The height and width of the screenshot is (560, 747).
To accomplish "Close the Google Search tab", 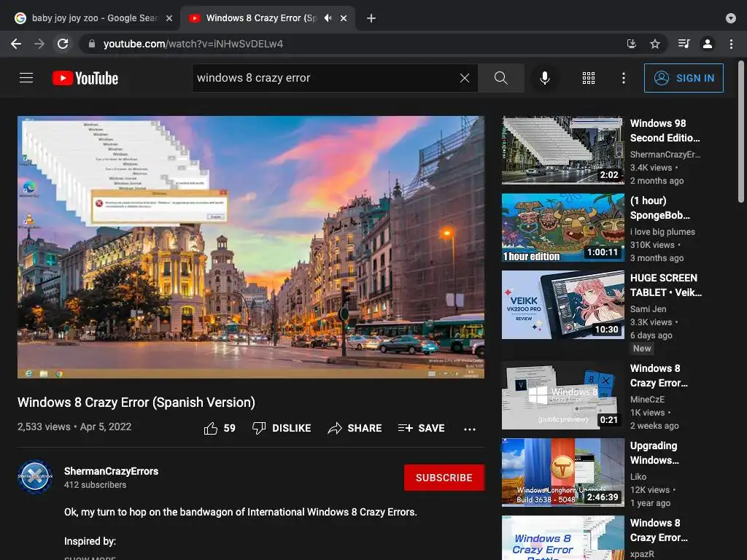I will [169, 18].
